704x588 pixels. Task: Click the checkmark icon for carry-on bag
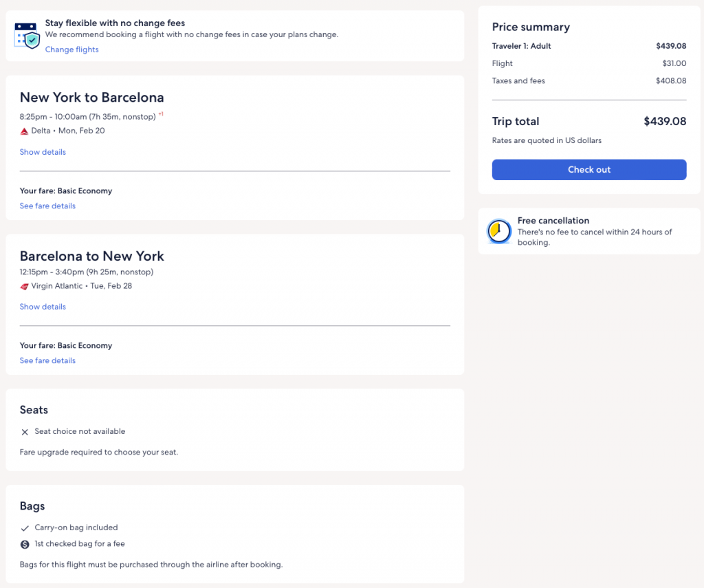[25, 528]
